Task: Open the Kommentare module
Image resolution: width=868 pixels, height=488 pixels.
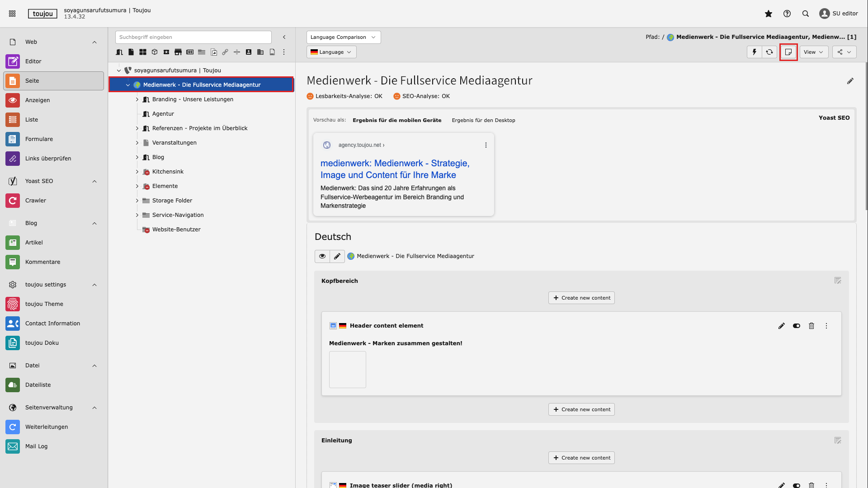Action: point(53,262)
